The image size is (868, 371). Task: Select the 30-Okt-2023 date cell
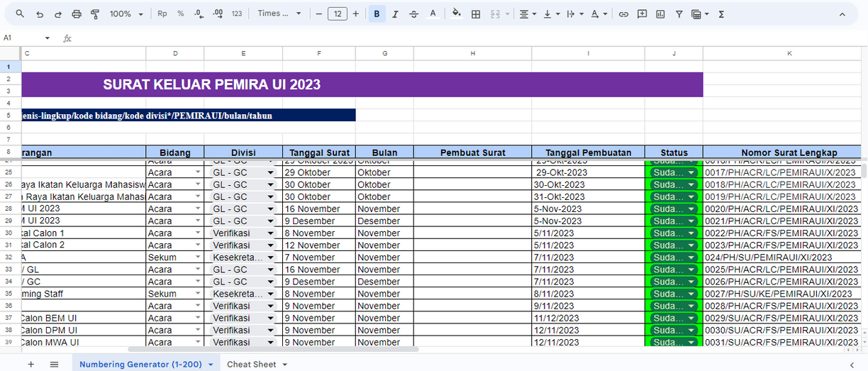[x=588, y=184]
